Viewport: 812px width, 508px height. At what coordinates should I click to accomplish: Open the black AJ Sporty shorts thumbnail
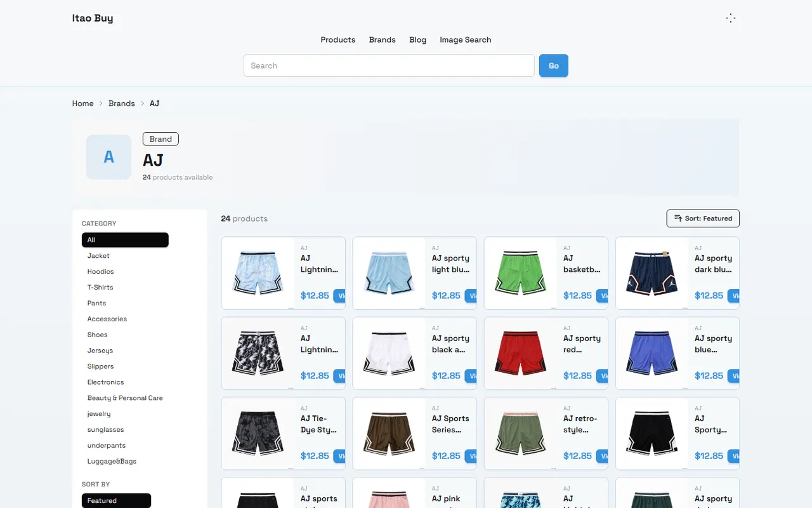(652, 433)
